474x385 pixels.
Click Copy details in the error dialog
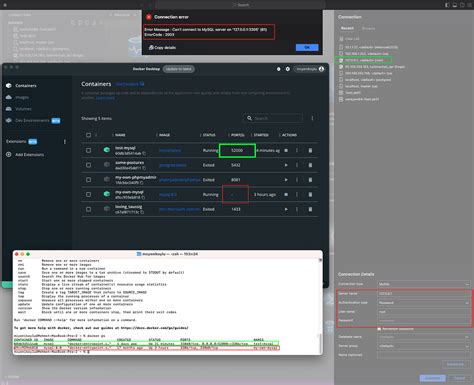coord(162,48)
